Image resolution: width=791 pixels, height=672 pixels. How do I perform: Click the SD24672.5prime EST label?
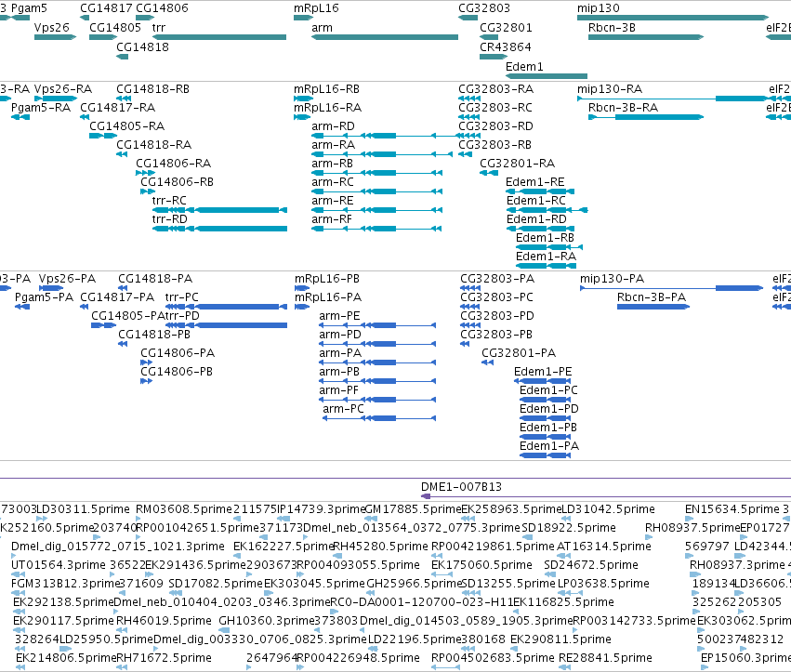591,565
